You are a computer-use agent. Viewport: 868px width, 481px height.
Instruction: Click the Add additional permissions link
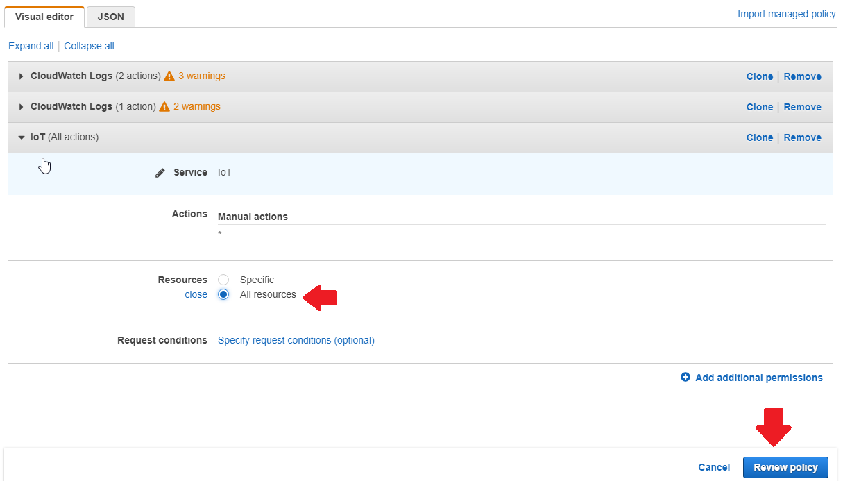pos(759,378)
